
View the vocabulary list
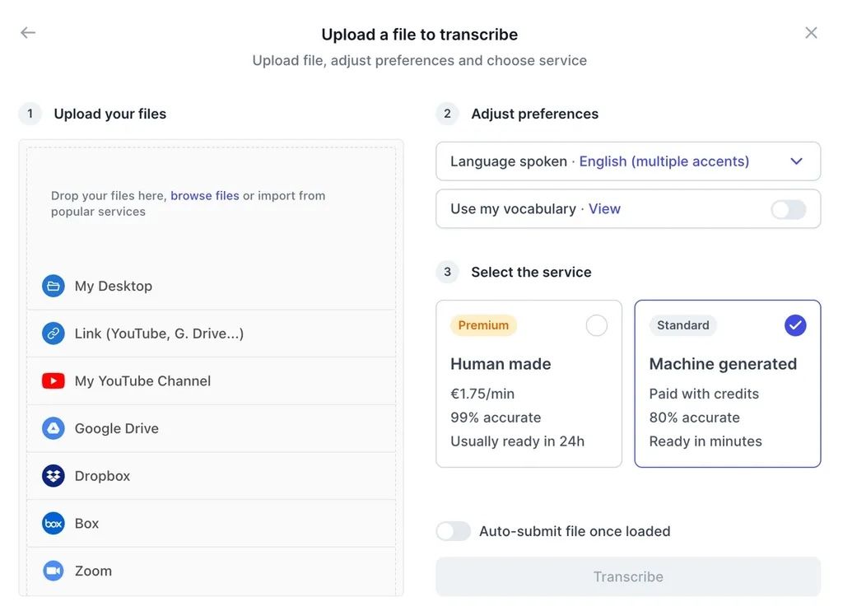pos(604,208)
